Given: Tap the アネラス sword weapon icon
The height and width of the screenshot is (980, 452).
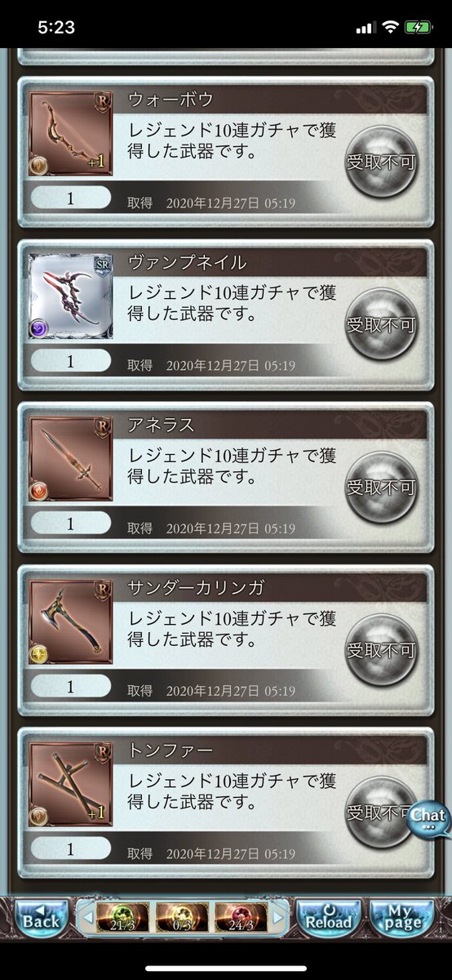Looking at the screenshot, I should point(71,459).
